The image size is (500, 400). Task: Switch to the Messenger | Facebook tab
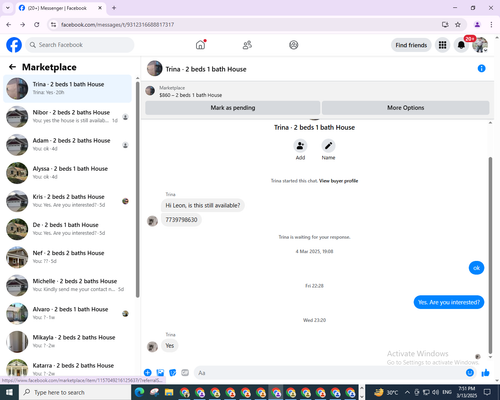[57, 8]
